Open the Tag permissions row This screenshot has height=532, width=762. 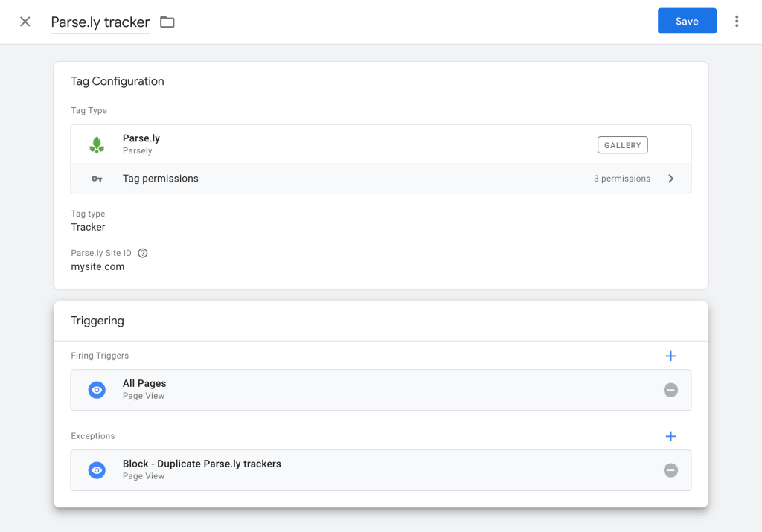[372, 179]
